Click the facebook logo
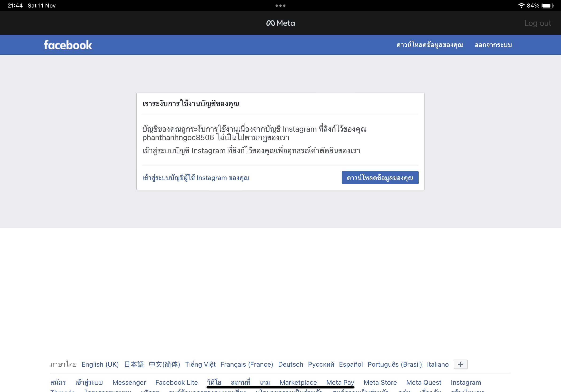The image size is (561, 392). pos(68,45)
